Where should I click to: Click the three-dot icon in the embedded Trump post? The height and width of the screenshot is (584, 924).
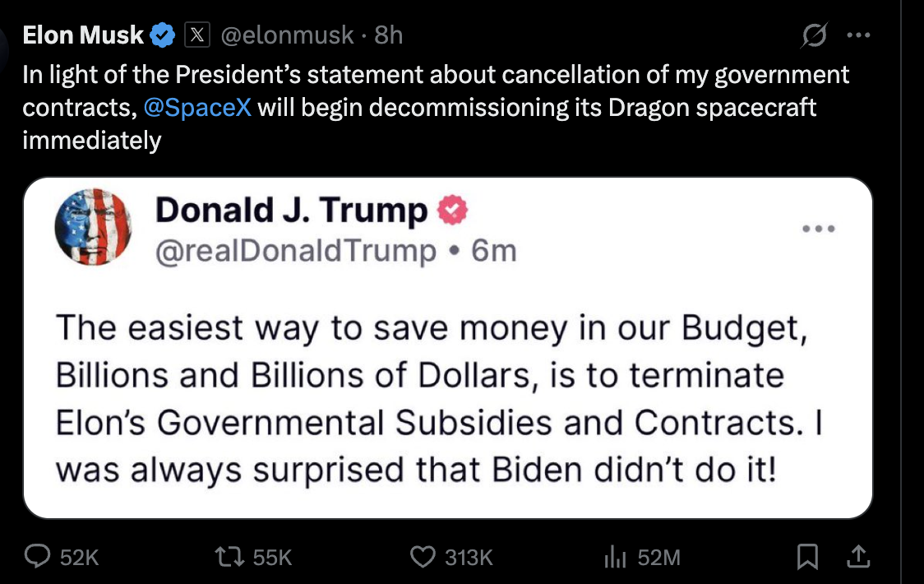click(x=818, y=228)
